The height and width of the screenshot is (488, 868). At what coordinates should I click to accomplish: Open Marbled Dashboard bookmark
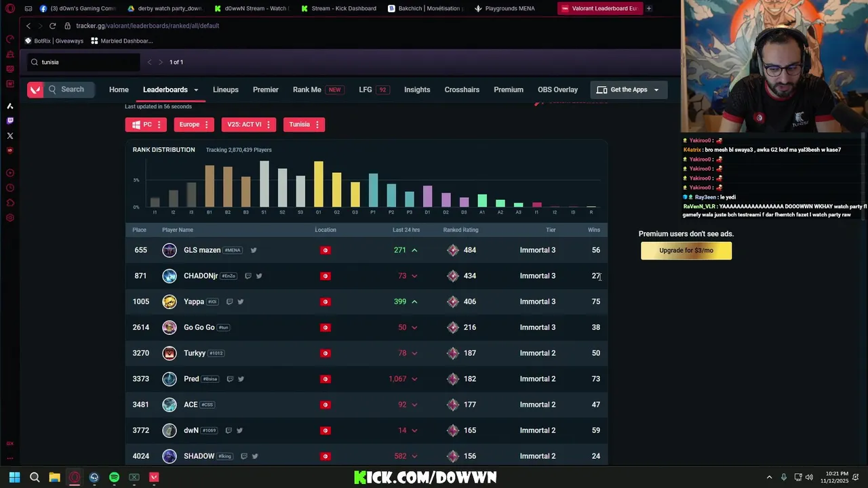pos(122,41)
